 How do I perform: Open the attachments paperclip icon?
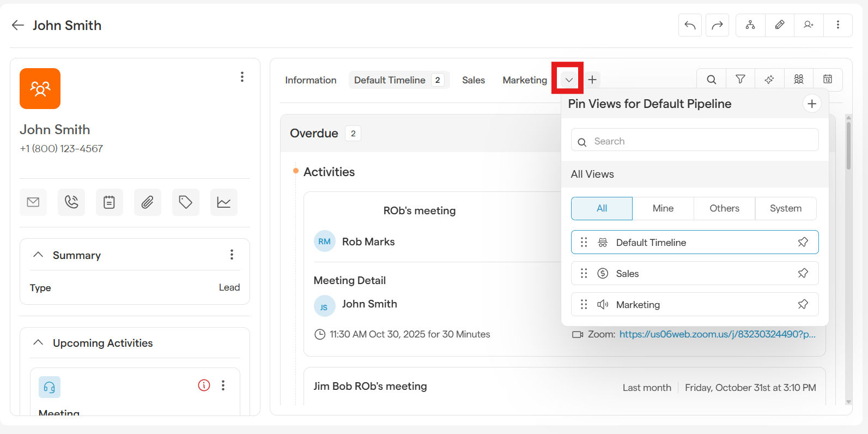click(x=147, y=202)
